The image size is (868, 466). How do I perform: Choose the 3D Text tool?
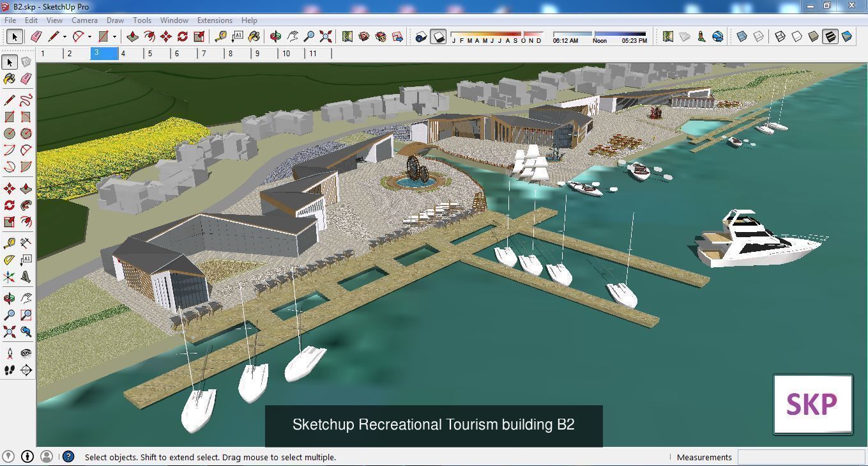(x=26, y=277)
